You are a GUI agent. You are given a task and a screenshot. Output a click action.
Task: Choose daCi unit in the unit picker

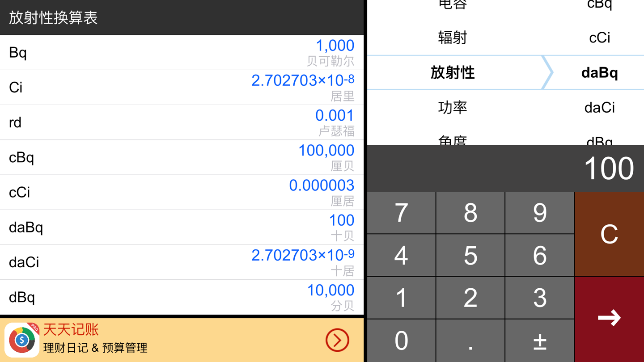(x=600, y=107)
